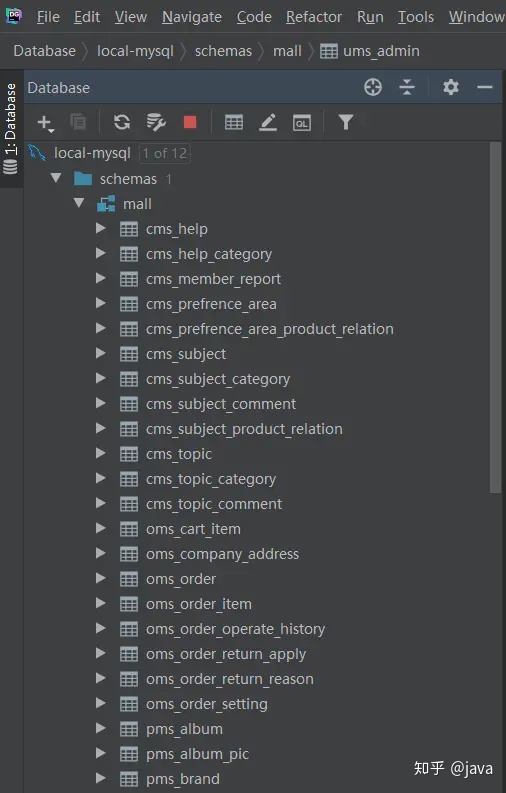
Task: Click the mall schema icon
Action: click(x=106, y=204)
